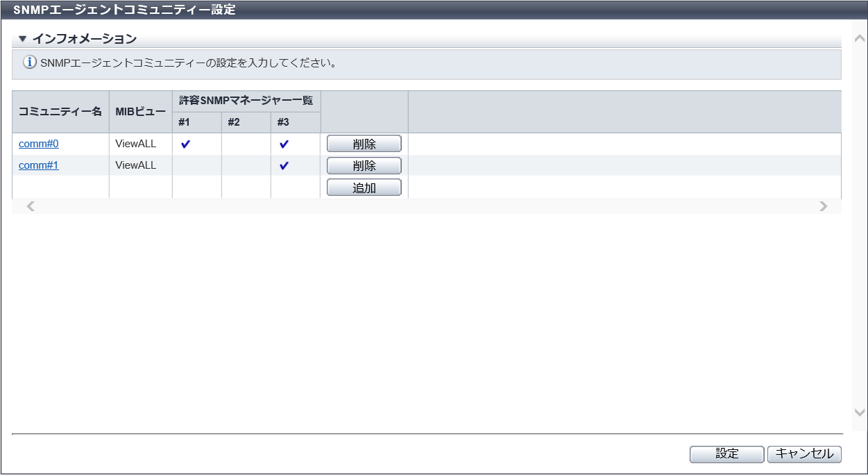
Task: Collapse the インフォメーション section triangle
Action: click(22, 39)
